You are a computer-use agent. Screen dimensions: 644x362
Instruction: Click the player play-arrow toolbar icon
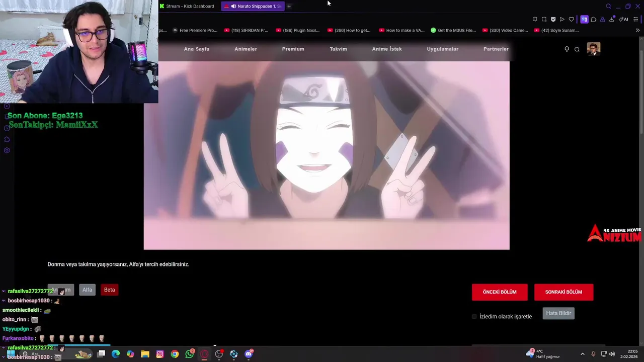[562, 19]
